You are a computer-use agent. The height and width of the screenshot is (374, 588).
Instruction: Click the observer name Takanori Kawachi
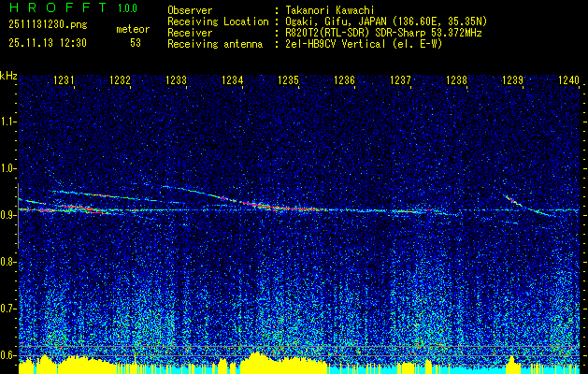[328, 10]
